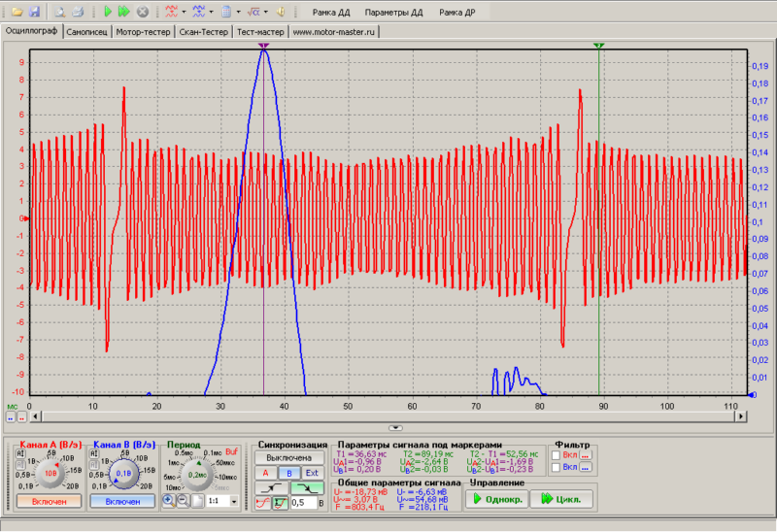Click the blue channel B zero-level marker
The height and width of the screenshot is (532, 777).
751,395
